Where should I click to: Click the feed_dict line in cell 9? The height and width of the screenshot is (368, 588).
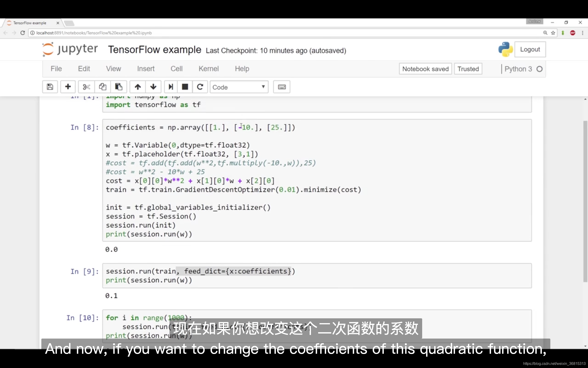[x=201, y=271]
